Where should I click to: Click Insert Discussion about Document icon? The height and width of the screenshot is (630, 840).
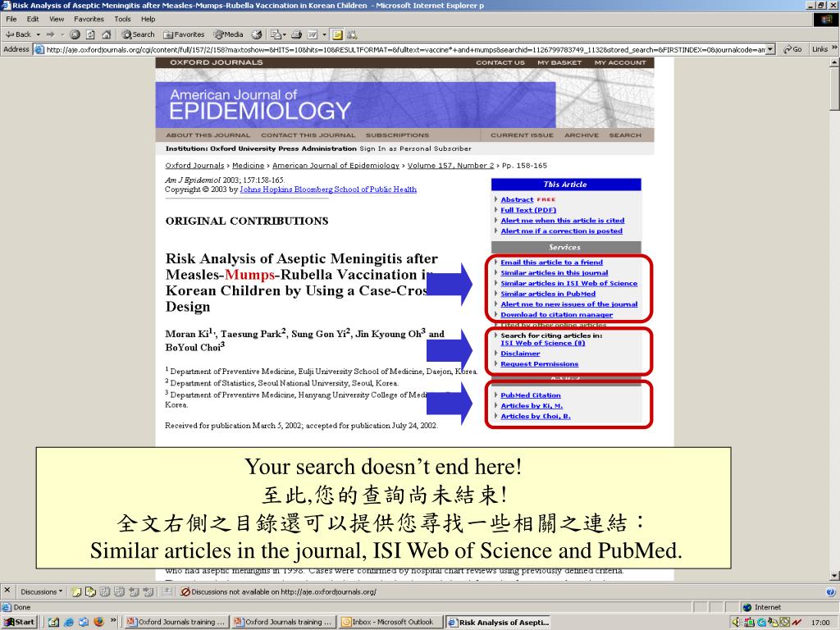click(90, 591)
